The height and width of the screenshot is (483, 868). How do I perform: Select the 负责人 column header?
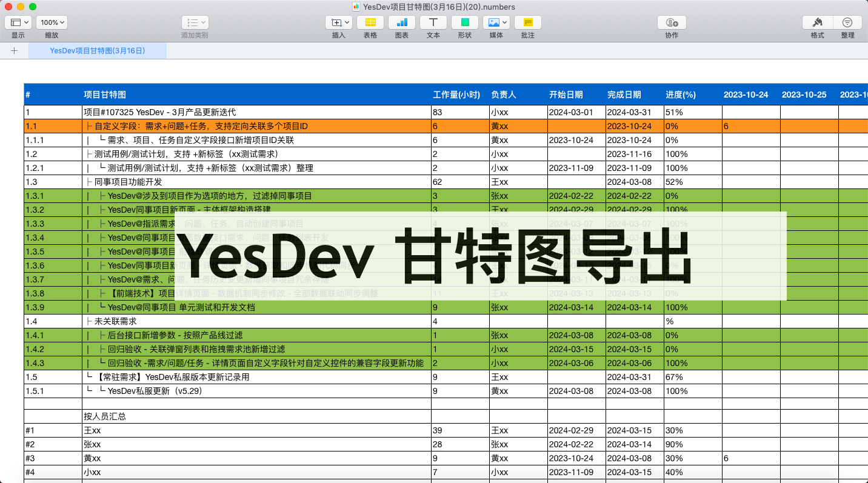tap(518, 95)
